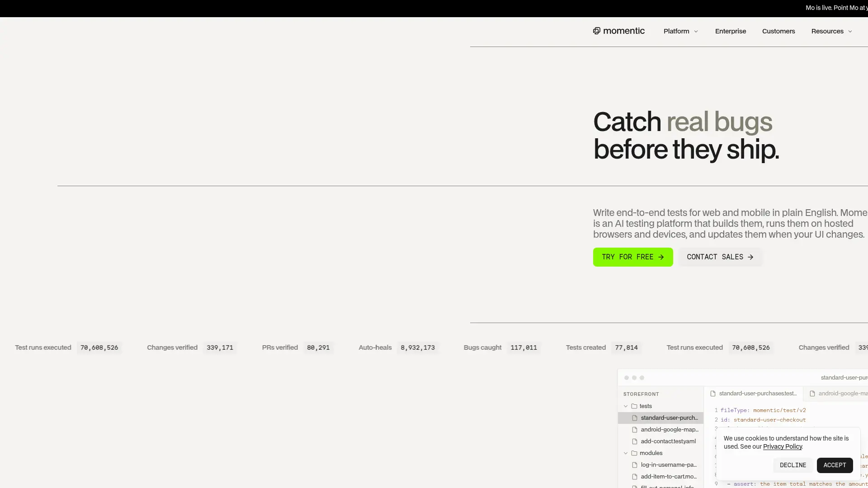Click the tests folder icon
The image size is (868, 488).
tap(634, 406)
